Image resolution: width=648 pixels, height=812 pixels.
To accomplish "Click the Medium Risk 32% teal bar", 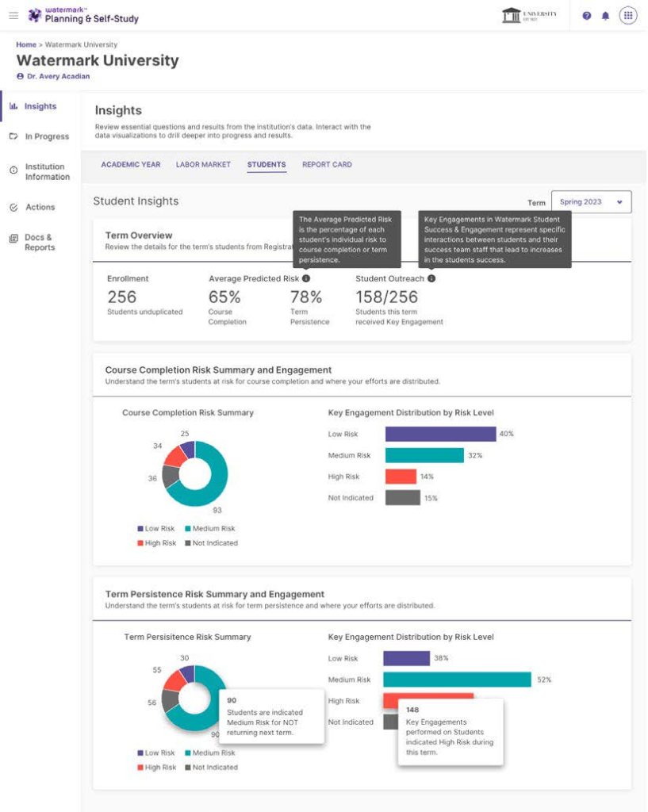I will [424, 455].
